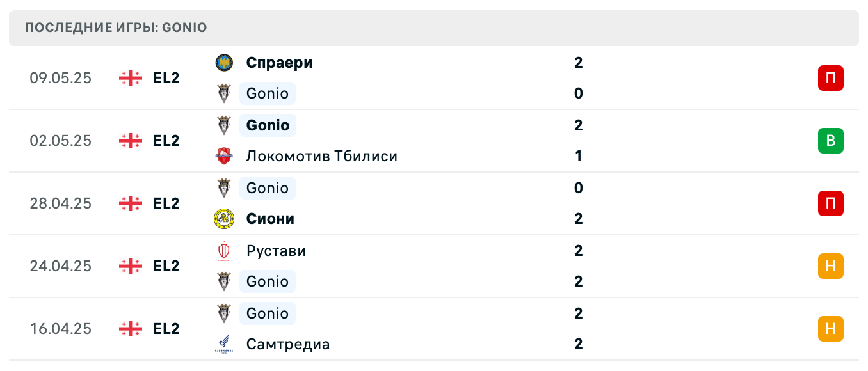Click the Georgia flag on 09.05.25 row
This screenshot has width=868, height=371.
(131, 78)
